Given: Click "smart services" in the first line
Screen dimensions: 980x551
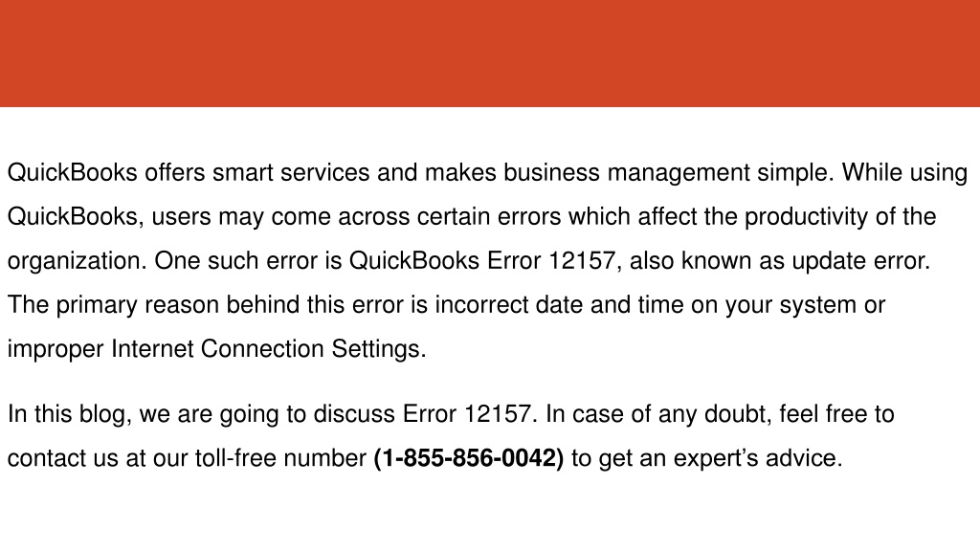Looking at the screenshot, I should coord(291,172).
